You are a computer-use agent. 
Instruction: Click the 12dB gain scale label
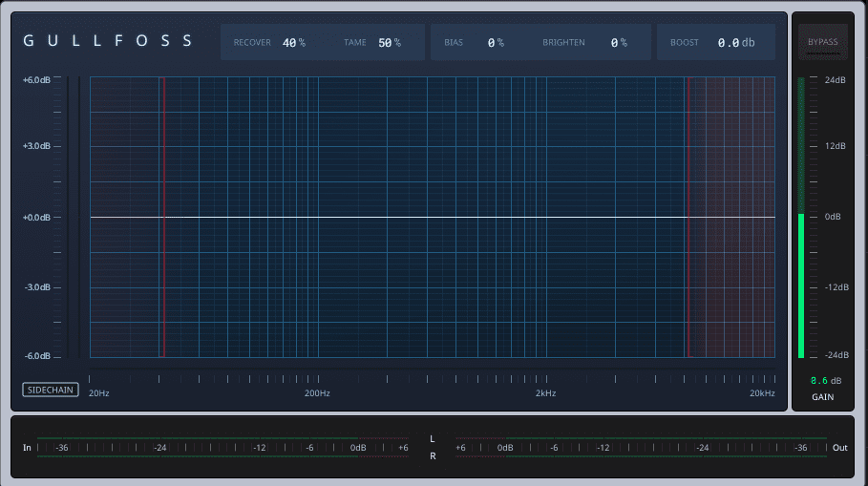tap(835, 146)
